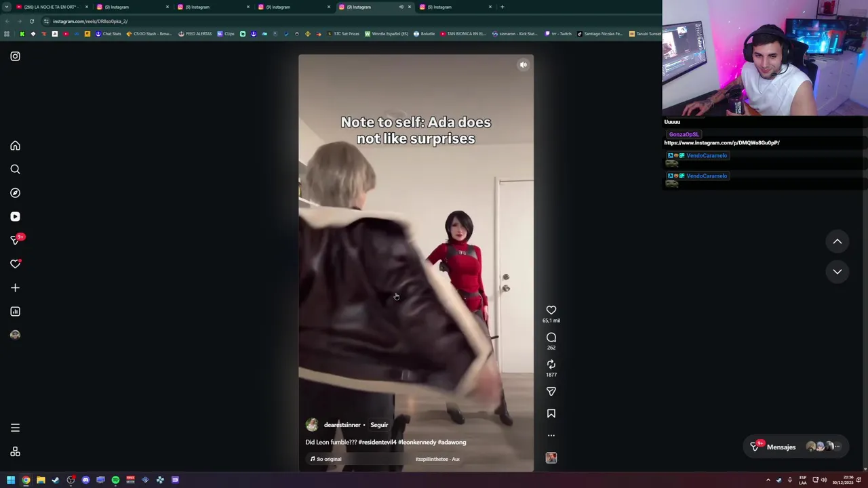Open Notifications heart in sidebar
Image resolution: width=868 pixels, height=488 pixels.
click(15, 264)
